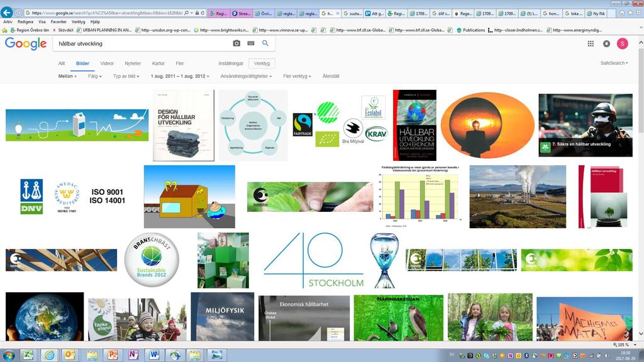Open the Windows Start button
This screenshot has height=362, width=644.
click(x=8, y=356)
